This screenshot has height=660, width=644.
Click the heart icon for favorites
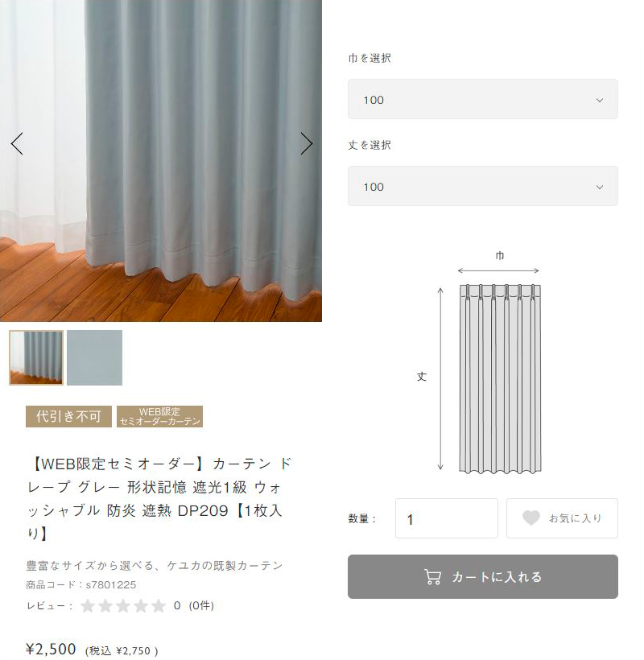tap(530, 518)
